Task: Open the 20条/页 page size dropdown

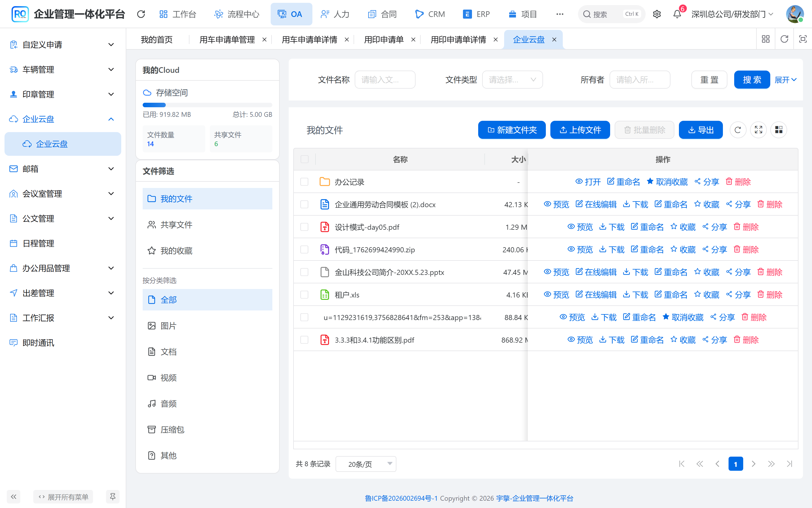Action: 366,464
